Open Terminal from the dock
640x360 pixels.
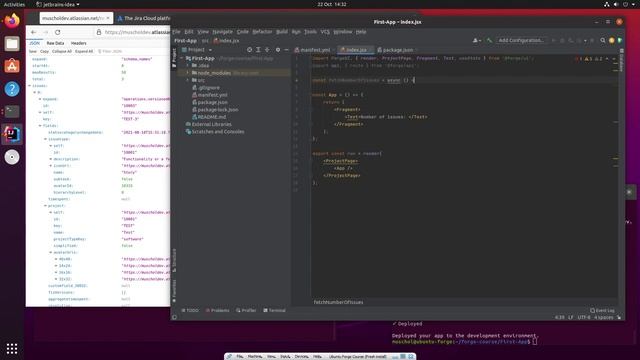(12, 111)
